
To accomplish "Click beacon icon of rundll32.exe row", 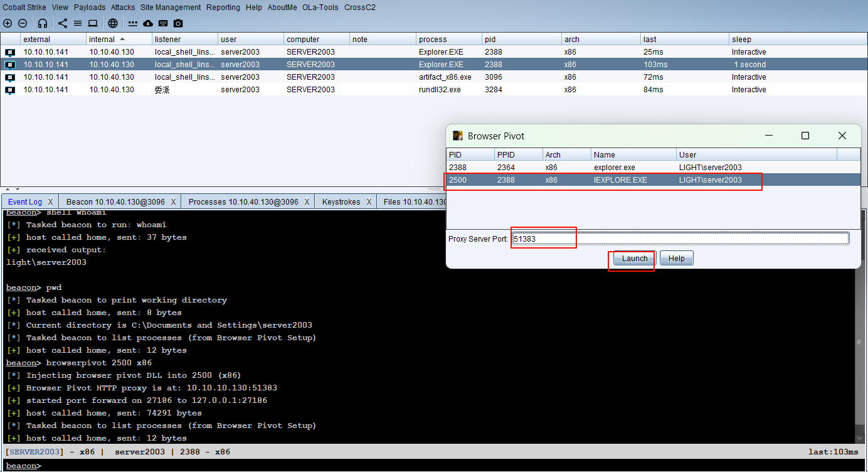I will point(10,90).
